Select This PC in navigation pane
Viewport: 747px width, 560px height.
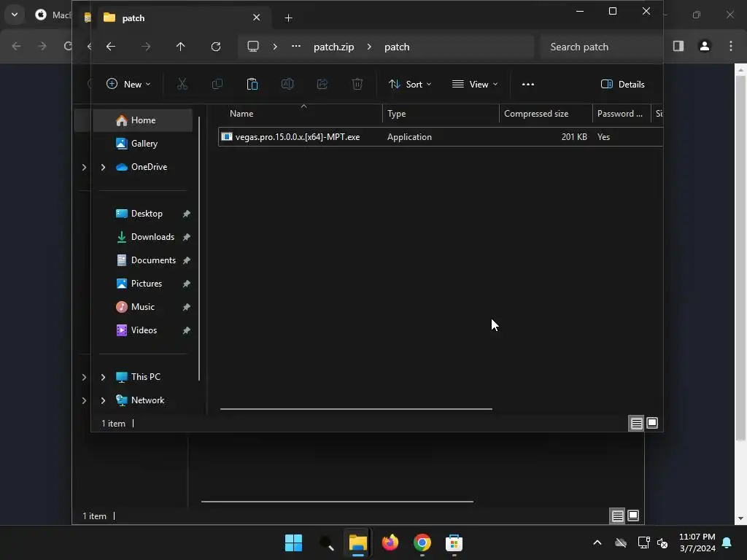click(145, 377)
